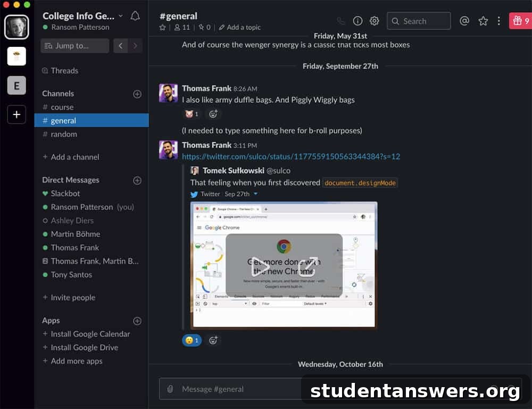The height and width of the screenshot is (409, 532).
Task: Open Tony Santos direct message
Action: [x=92, y=274]
